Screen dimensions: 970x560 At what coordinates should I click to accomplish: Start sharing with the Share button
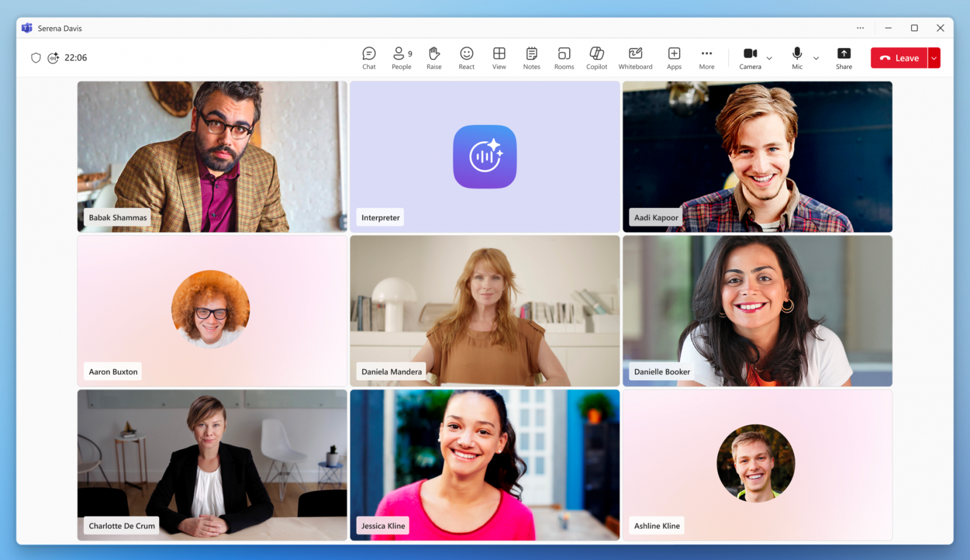pyautogui.click(x=844, y=58)
